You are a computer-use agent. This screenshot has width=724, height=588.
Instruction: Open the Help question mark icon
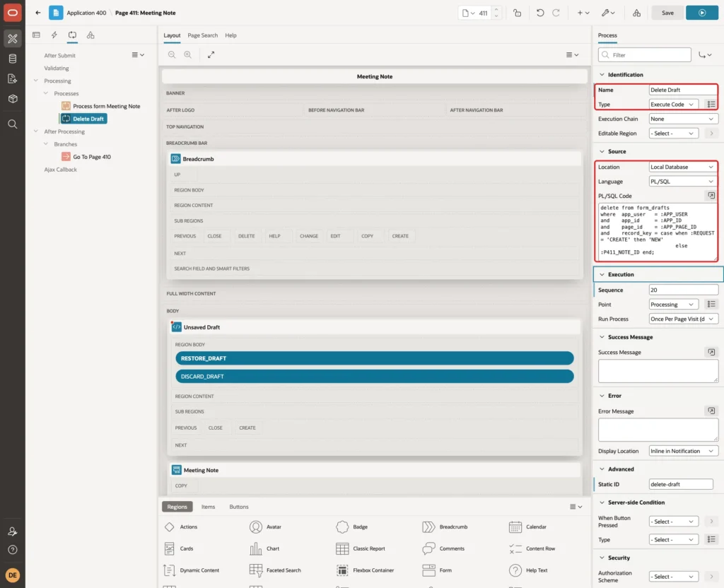pos(13,550)
